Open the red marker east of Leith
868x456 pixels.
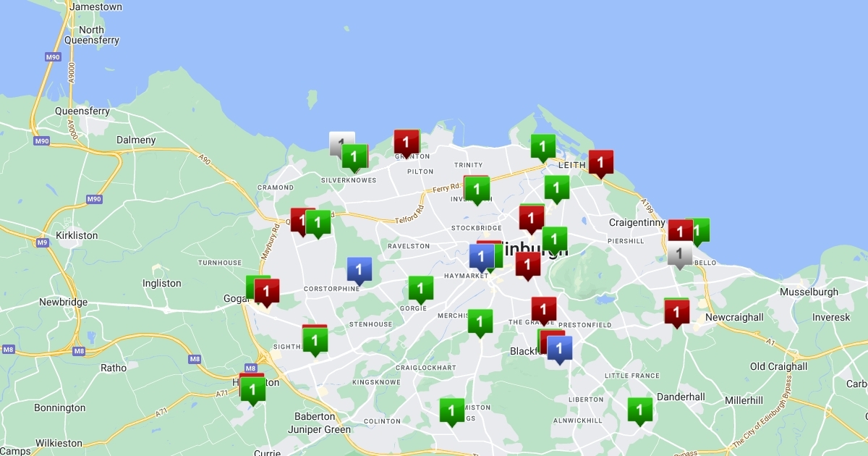pyautogui.click(x=600, y=162)
